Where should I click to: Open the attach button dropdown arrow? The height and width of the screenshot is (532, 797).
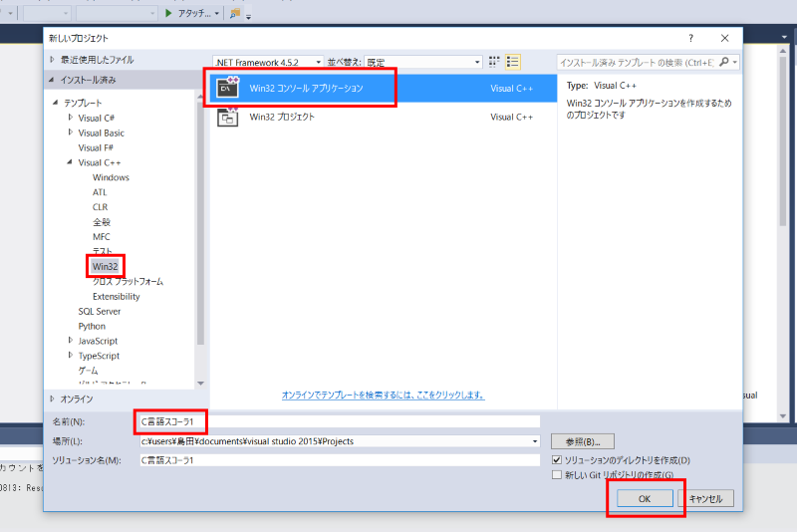(216, 13)
